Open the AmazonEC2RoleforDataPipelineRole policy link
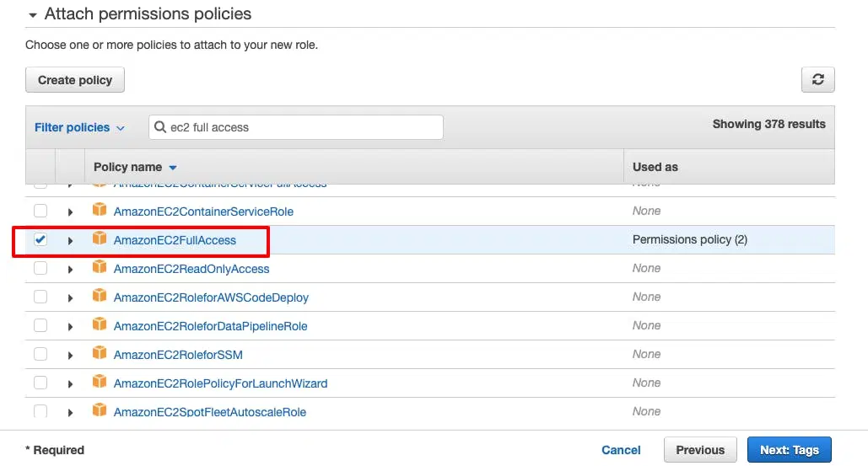 click(210, 326)
